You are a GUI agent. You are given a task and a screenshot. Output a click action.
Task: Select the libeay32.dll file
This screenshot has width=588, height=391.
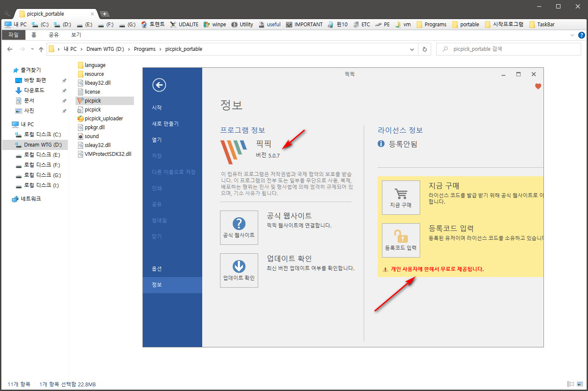(94, 83)
